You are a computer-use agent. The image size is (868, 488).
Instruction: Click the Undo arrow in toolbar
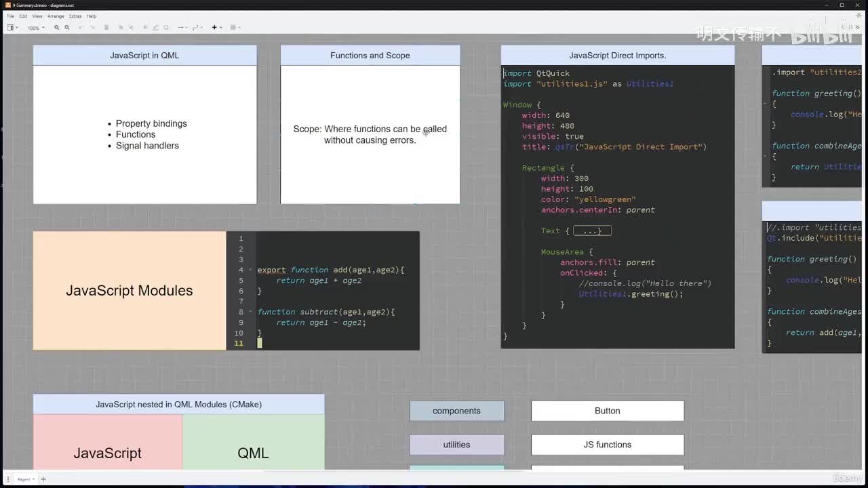click(x=81, y=28)
